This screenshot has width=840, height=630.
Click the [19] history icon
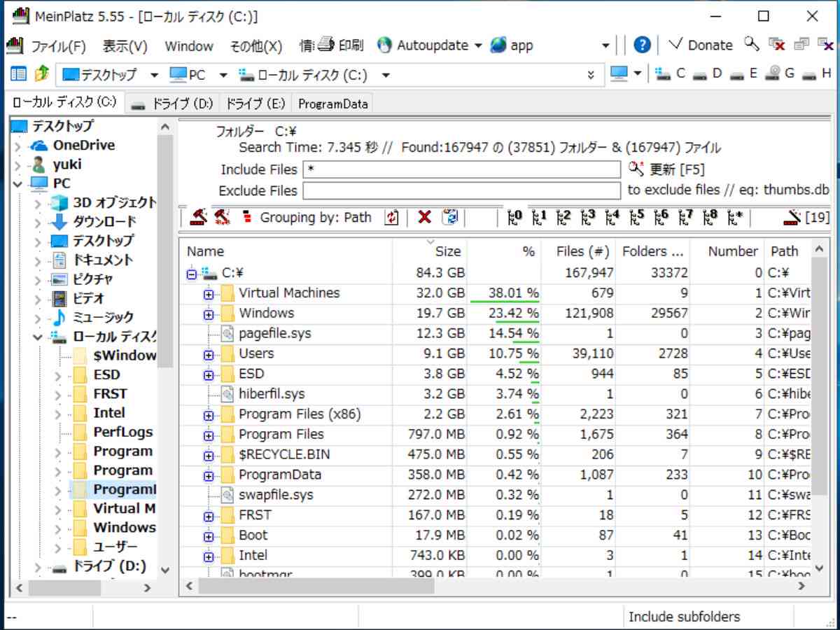(807, 217)
